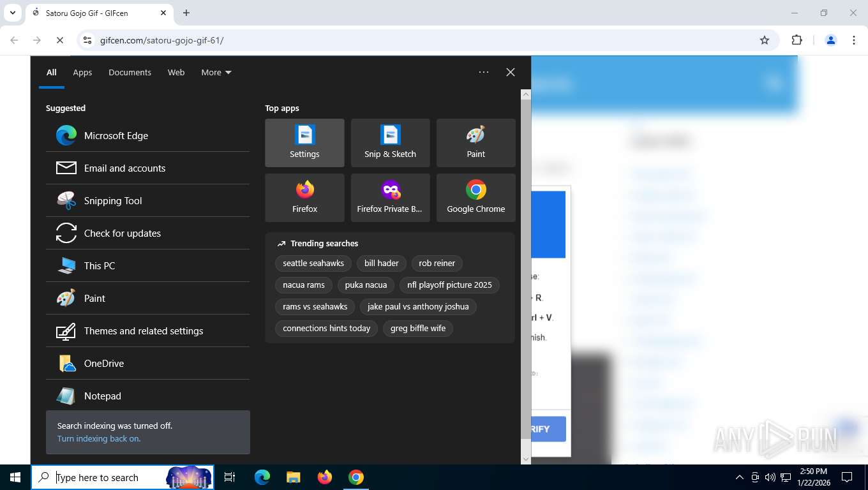The height and width of the screenshot is (490, 868).
Task: Click the search panel scrollbar up arrow
Action: point(526,94)
